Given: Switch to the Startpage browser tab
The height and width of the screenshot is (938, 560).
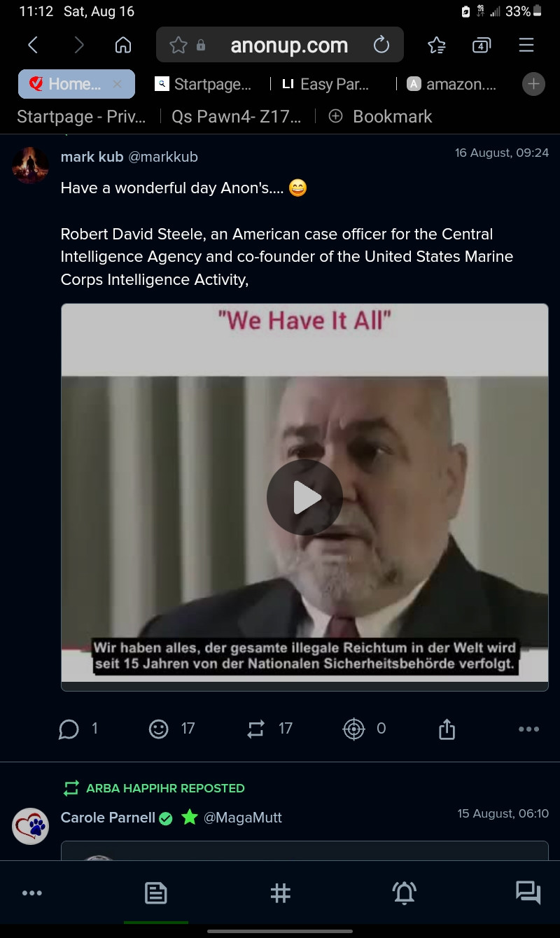Looking at the screenshot, I should [203, 84].
